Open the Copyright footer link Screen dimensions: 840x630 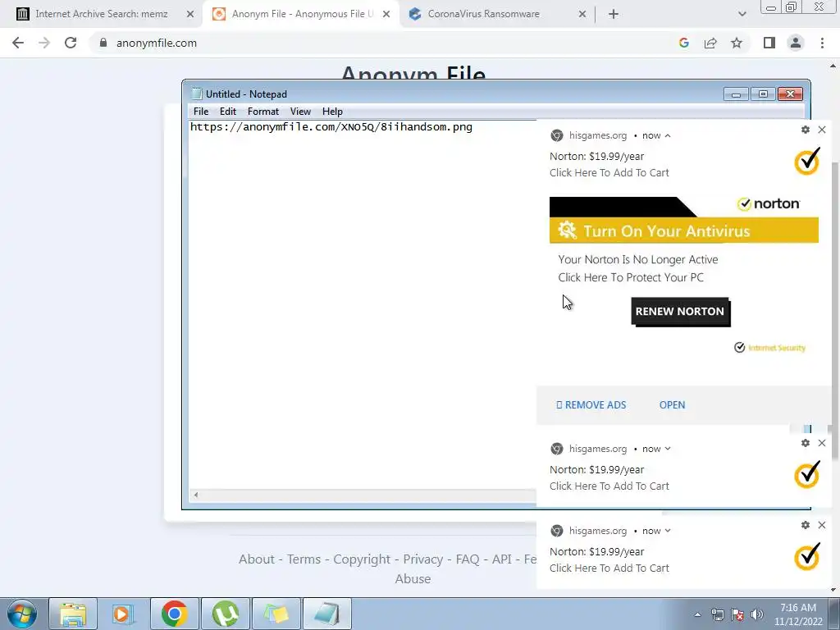362,559
